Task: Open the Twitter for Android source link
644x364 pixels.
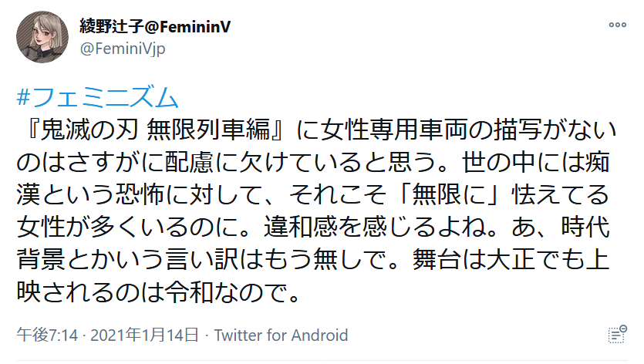Action: coord(281,335)
